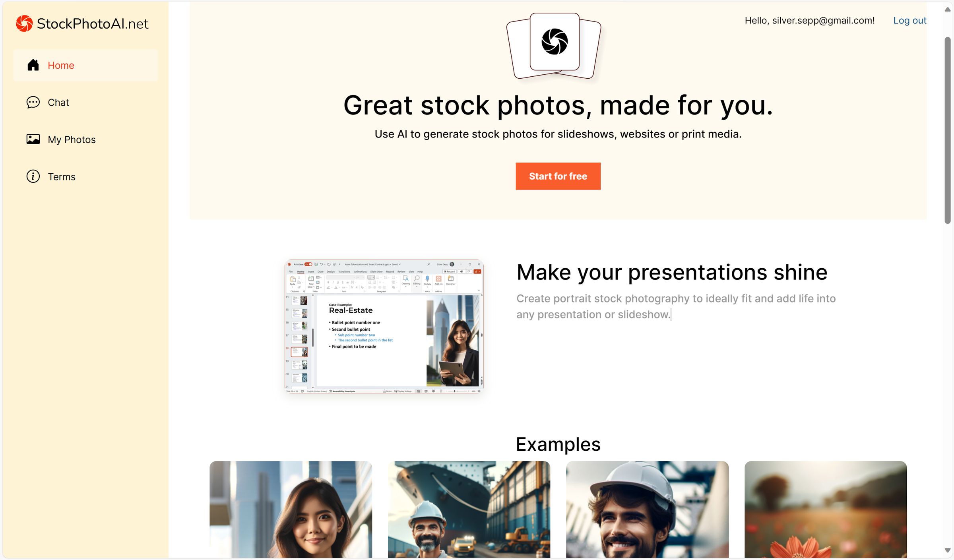This screenshot has height=560, width=954.
Task: Open the font size dropdown in the Font group
Action: [x=363, y=277]
